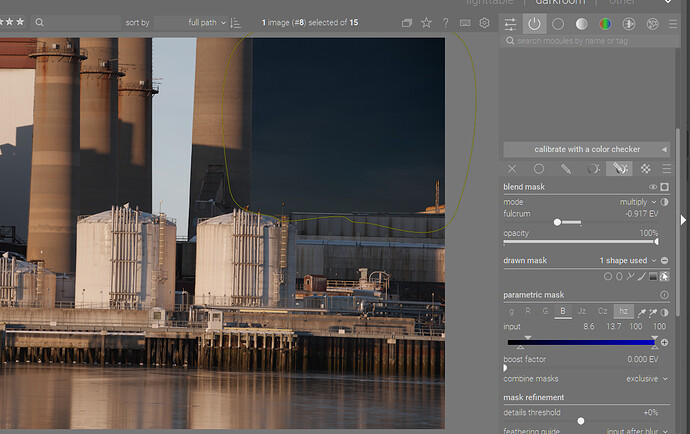Click 'calibrate with a color checker' expander

tap(585, 149)
